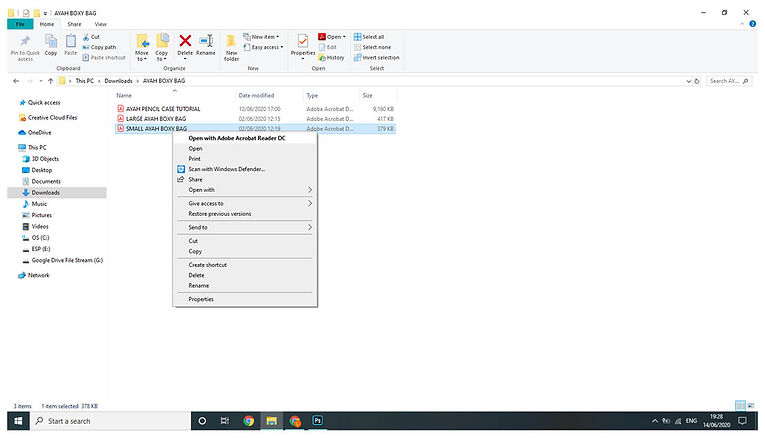Open the File tab
The image size is (765, 438).
click(20, 24)
